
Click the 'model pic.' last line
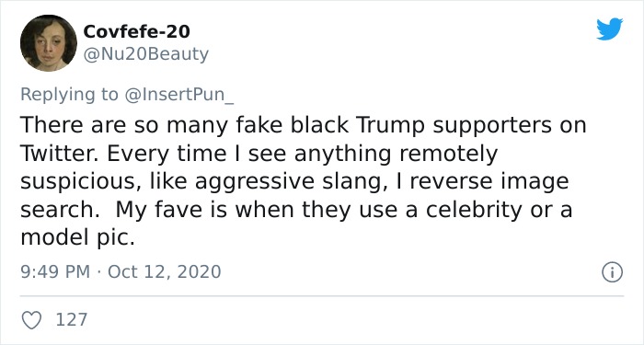click(77, 238)
